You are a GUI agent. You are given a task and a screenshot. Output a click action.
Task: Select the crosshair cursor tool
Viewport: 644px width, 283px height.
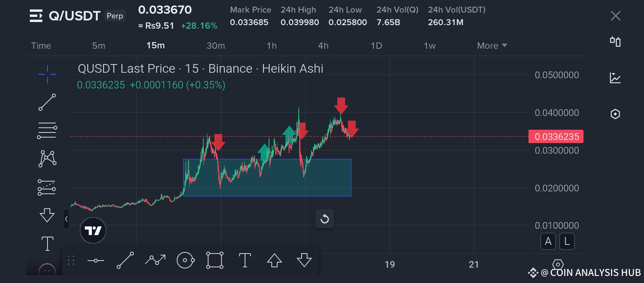pyautogui.click(x=47, y=74)
